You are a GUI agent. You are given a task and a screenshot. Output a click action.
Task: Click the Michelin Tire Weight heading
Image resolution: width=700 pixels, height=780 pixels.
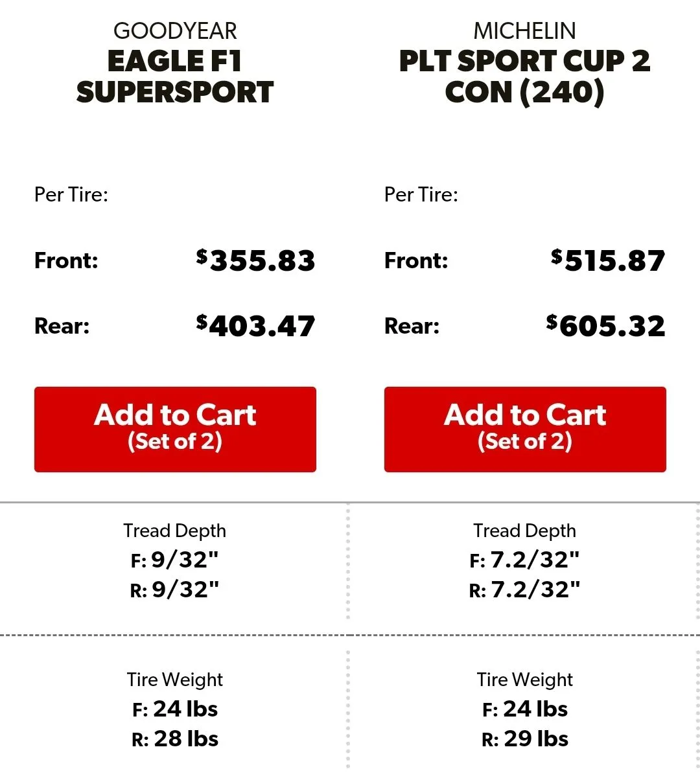[525, 680]
